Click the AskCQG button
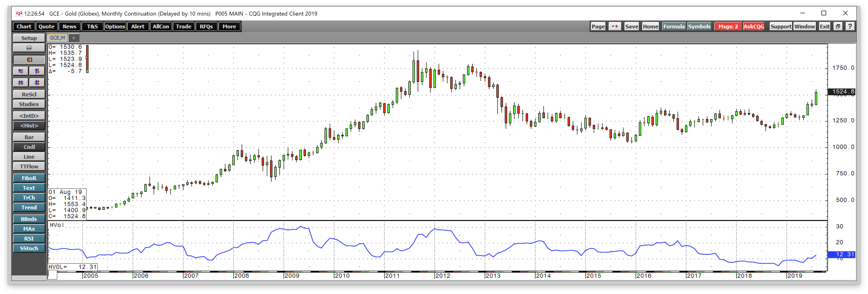This screenshot has width=868, height=294. coord(754,26)
